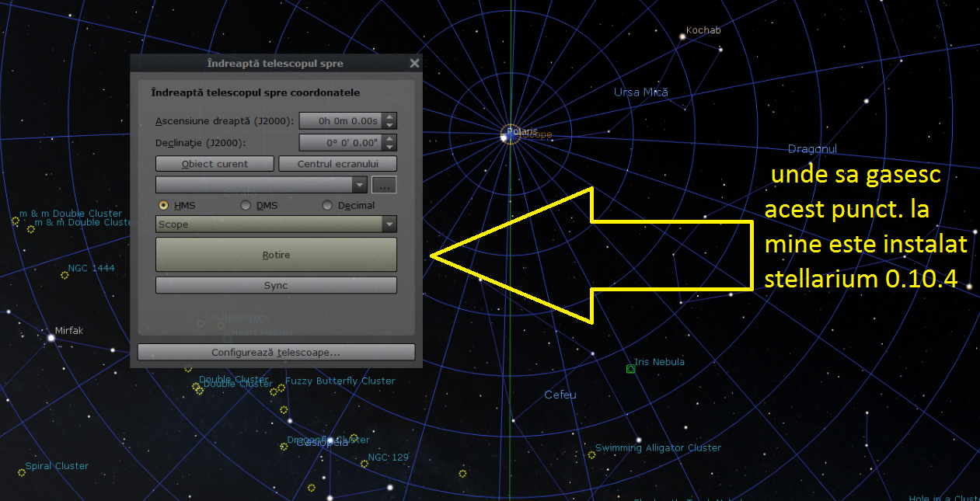This screenshot has height=501, width=980.
Task: Select the Decimal coordinate format
Action: pos(327,206)
